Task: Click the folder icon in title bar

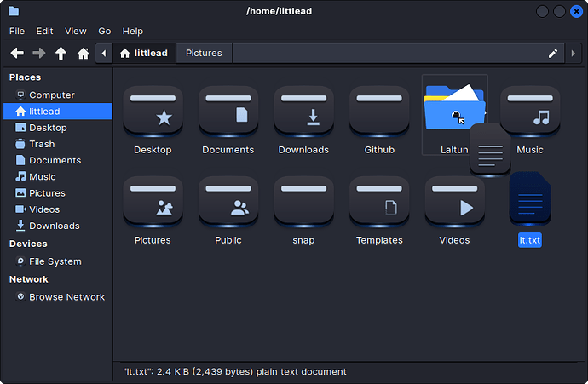Action: tap(14, 11)
